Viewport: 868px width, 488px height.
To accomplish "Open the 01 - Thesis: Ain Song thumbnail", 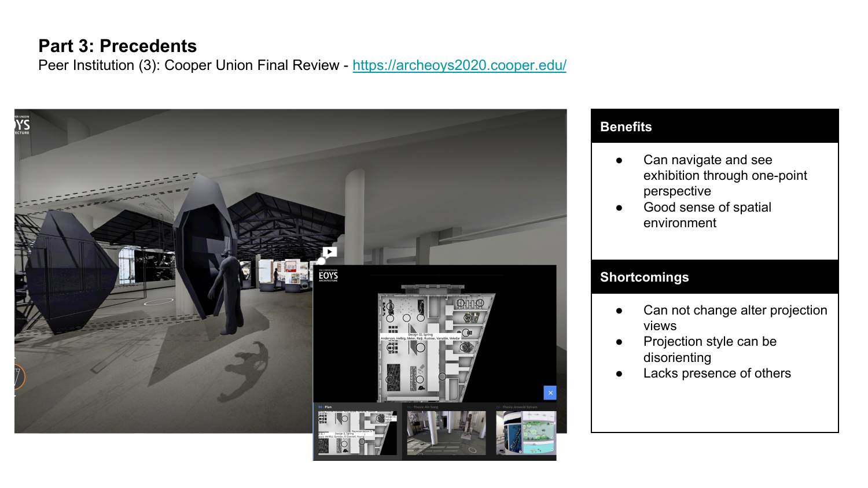I will pos(447,433).
